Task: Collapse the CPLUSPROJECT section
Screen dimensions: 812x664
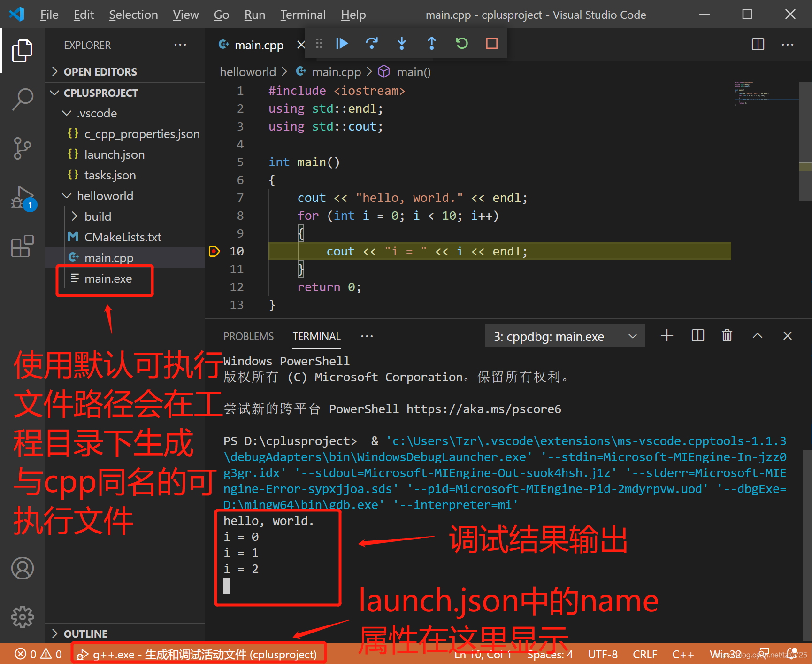Action: (x=125, y=93)
